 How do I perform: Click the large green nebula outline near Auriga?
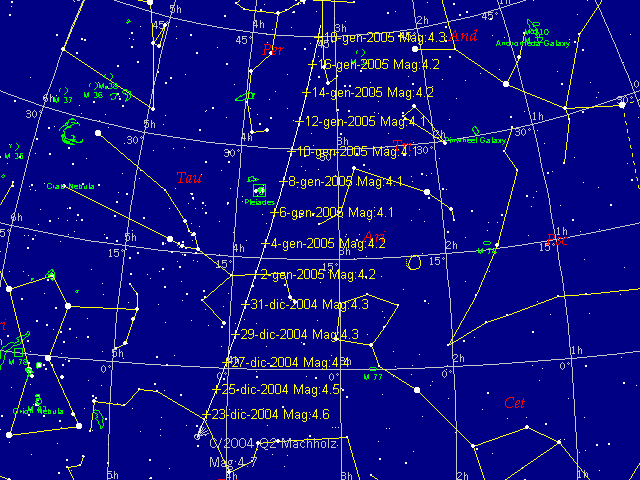tap(71, 132)
